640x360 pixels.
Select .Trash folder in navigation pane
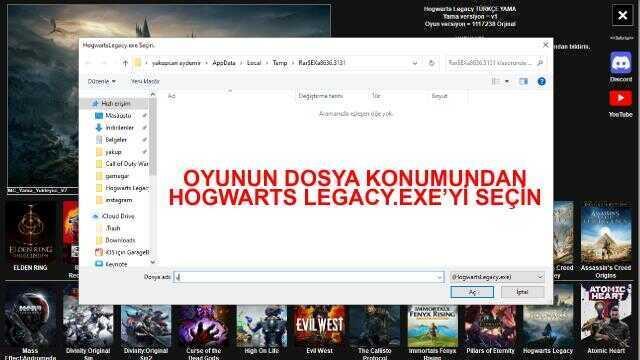[113, 228]
